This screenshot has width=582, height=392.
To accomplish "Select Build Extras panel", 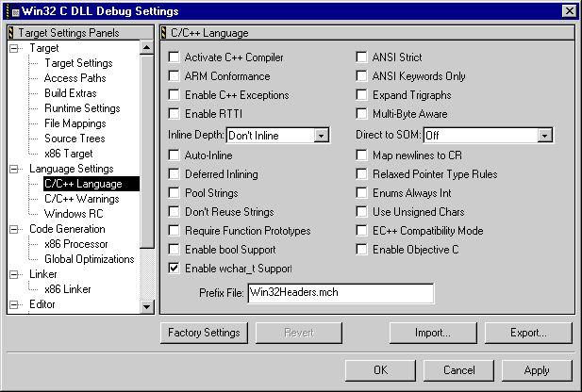I will [x=71, y=93].
